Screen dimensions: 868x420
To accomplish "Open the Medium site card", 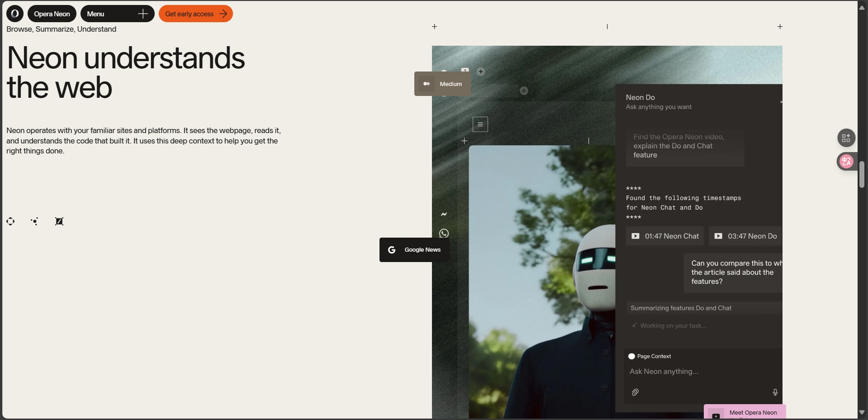I will 442,84.
